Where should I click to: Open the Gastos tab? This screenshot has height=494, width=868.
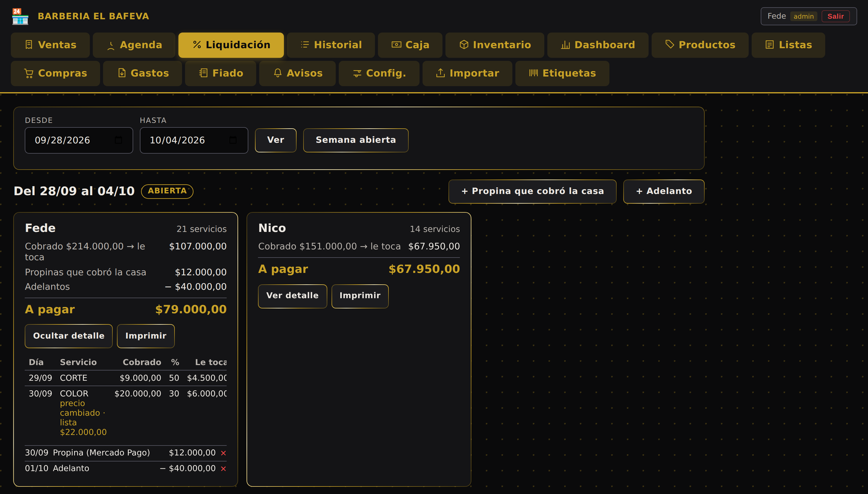coord(143,74)
